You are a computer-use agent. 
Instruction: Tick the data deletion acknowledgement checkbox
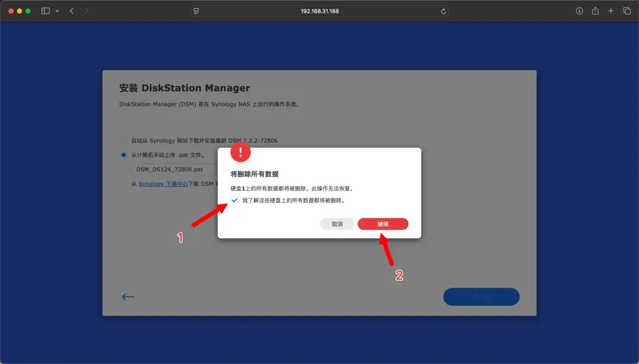(234, 200)
